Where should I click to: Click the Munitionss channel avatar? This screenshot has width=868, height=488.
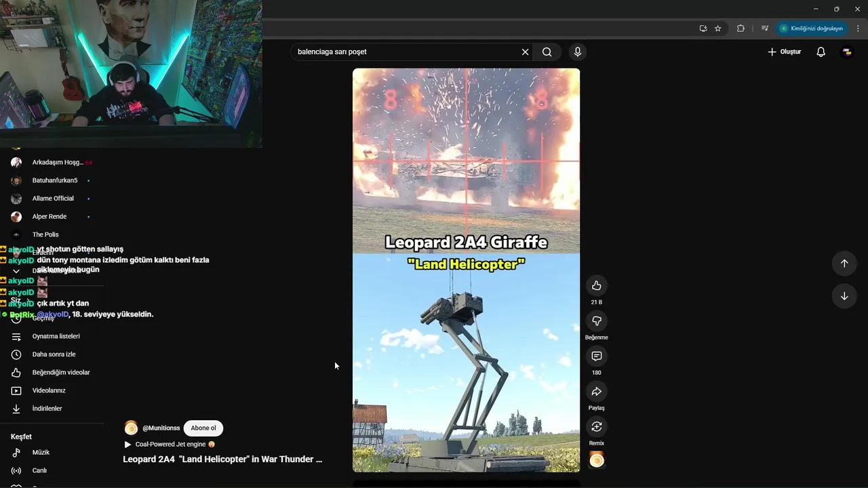coord(131,428)
